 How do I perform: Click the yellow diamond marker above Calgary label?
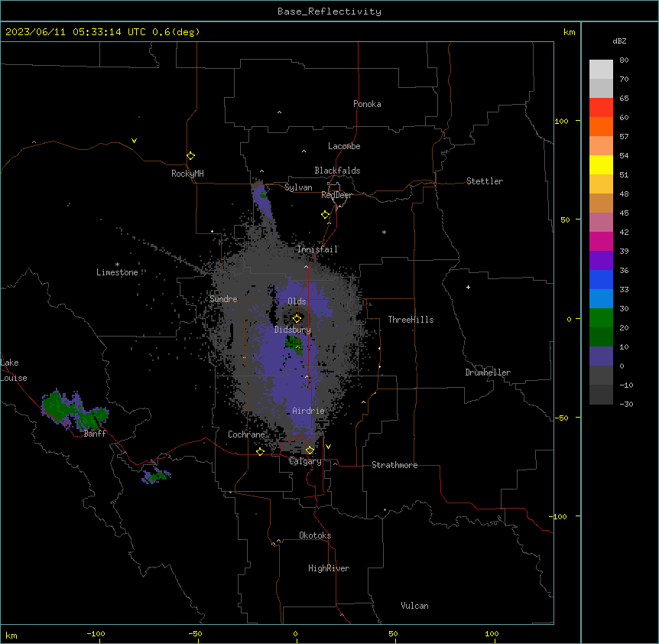point(310,450)
